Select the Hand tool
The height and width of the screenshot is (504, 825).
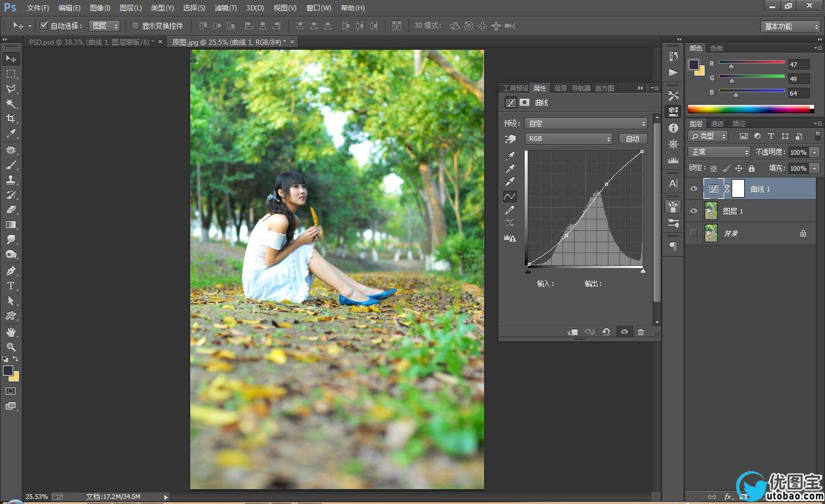point(11,332)
